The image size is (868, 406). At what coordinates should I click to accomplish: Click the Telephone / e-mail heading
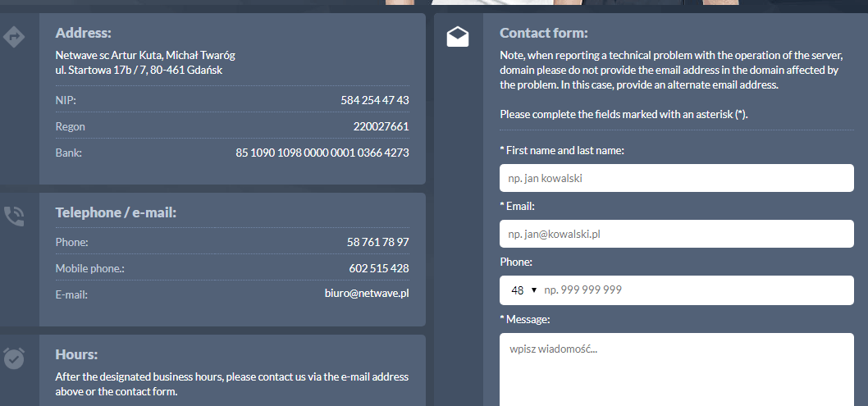tap(116, 212)
